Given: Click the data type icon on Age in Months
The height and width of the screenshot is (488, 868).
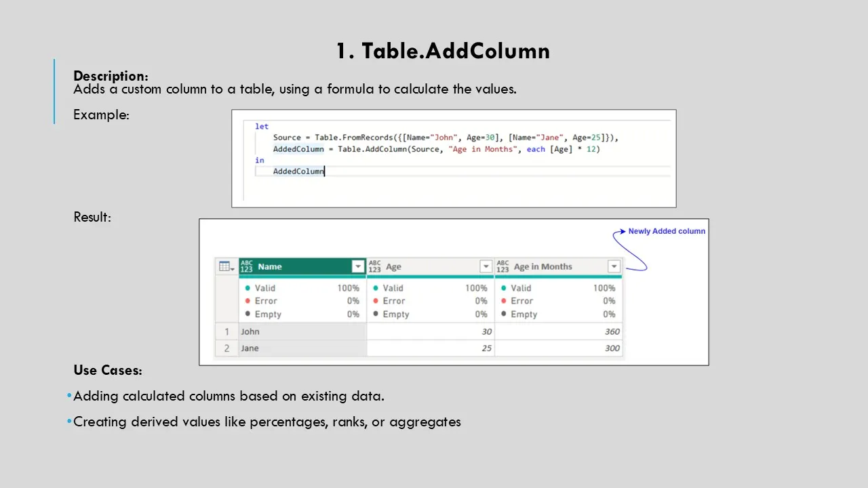Looking at the screenshot, I should [x=502, y=266].
